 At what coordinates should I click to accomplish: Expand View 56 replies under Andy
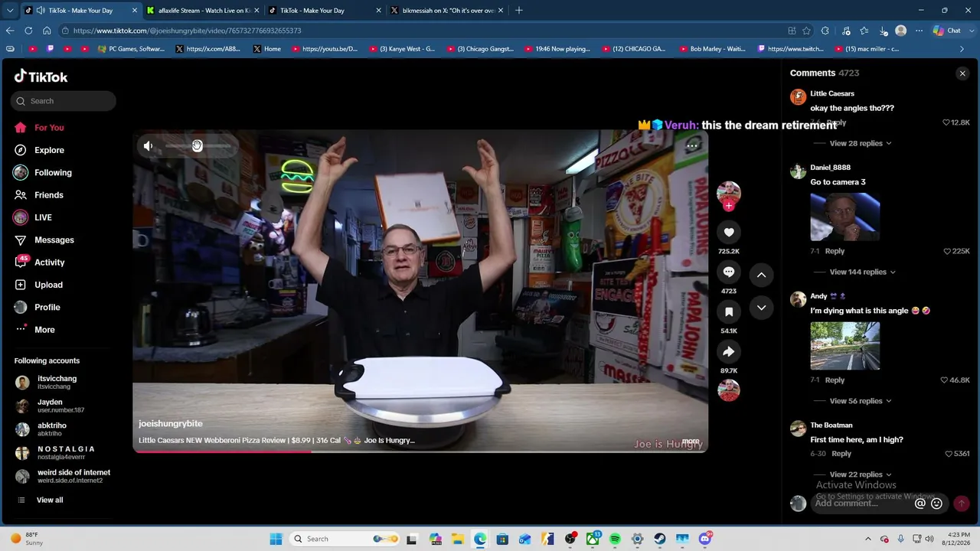pyautogui.click(x=860, y=401)
